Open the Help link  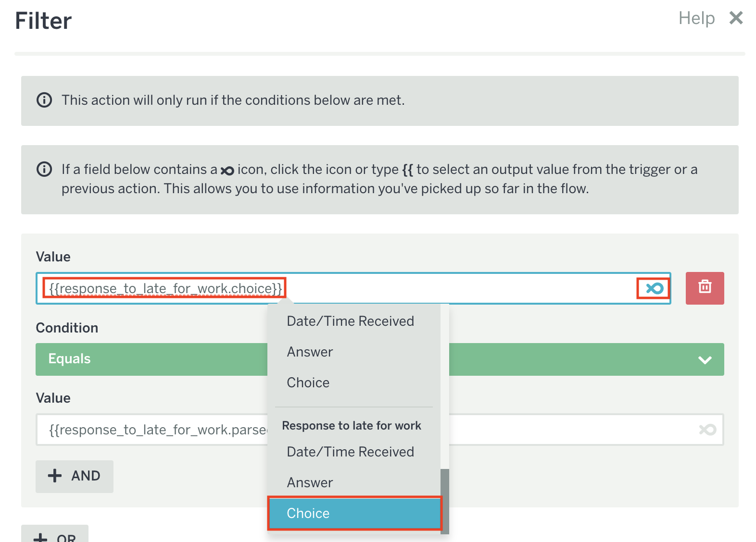click(x=696, y=18)
